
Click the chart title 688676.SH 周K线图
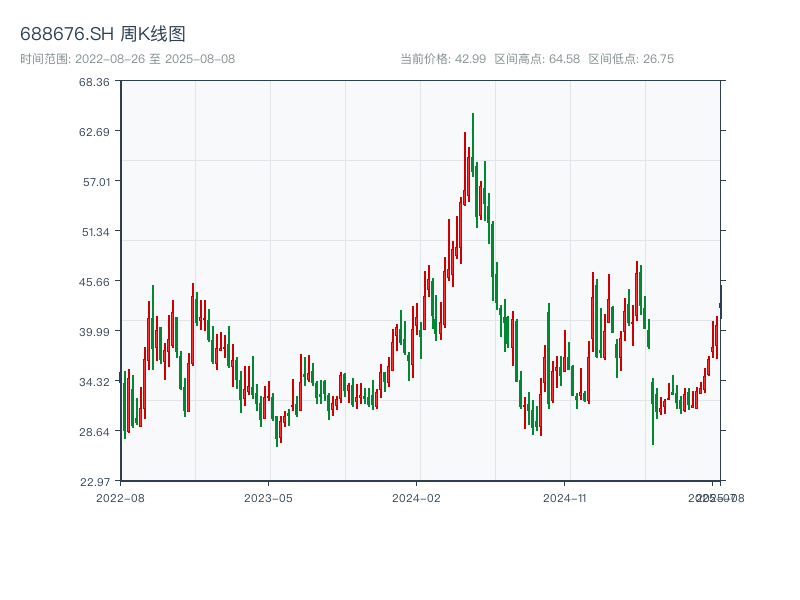[x=103, y=34]
